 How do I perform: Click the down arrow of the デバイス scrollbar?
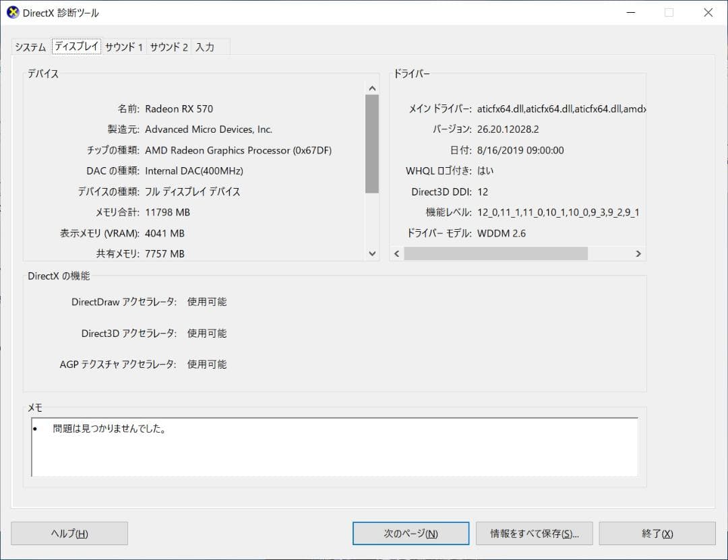coord(372,253)
